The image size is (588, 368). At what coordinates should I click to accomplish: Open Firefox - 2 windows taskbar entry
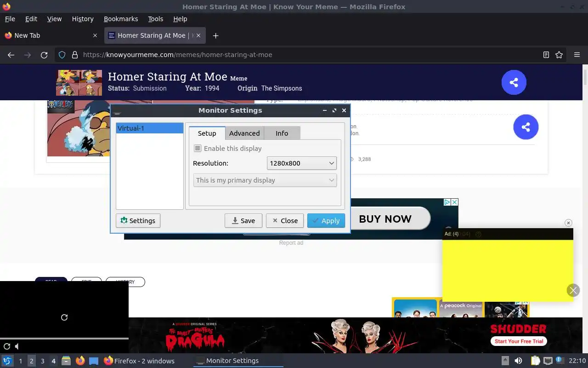coord(139,361)
